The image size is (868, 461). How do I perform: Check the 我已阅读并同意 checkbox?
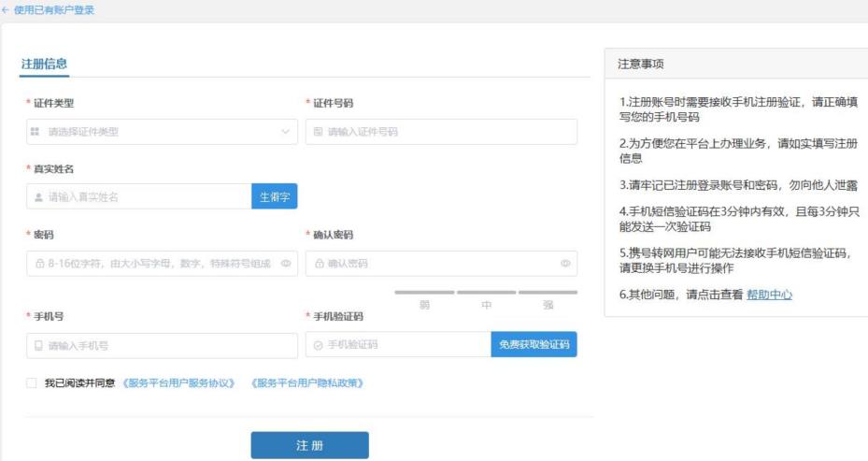click(32, 382)
